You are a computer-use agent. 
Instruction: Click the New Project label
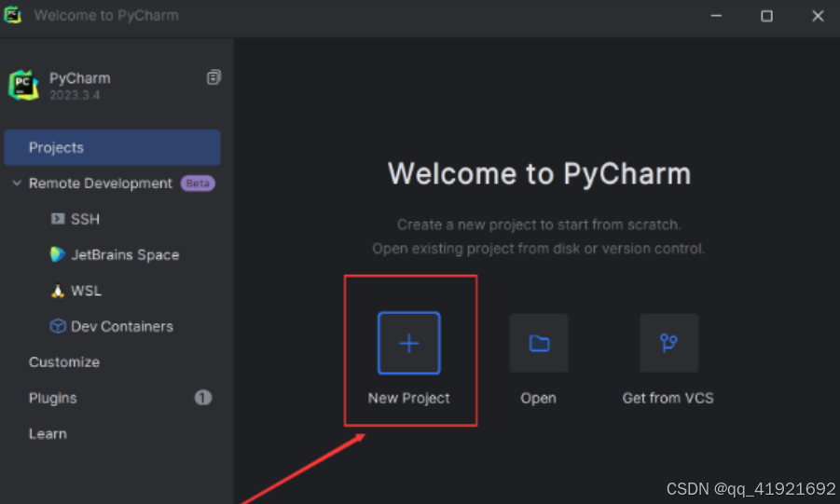[408, 398]
